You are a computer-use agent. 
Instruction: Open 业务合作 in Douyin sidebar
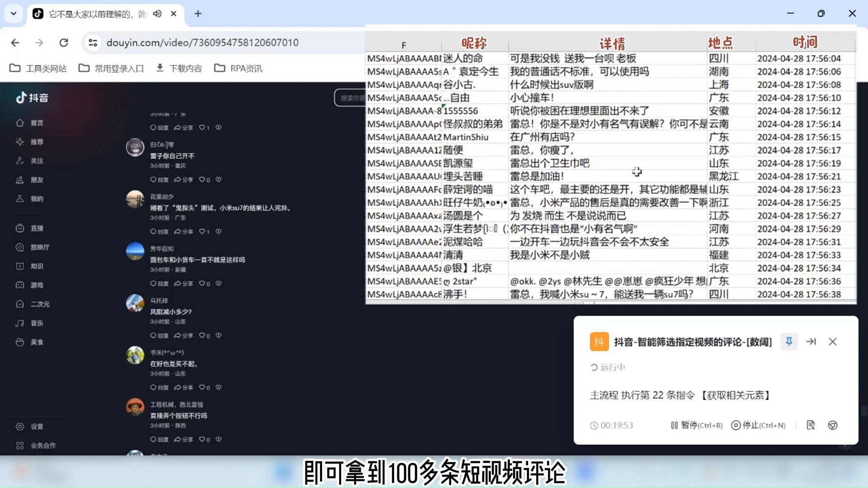(x=36, y=446)
